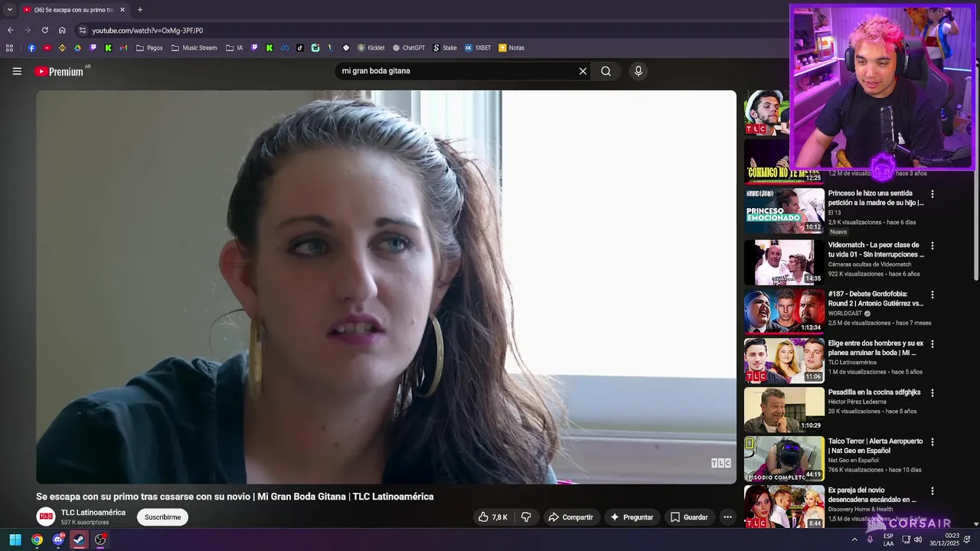The height and width of the screenshot is (551, 980).
Task: Like the video (7,8 K)
Action: coord(493,517)
